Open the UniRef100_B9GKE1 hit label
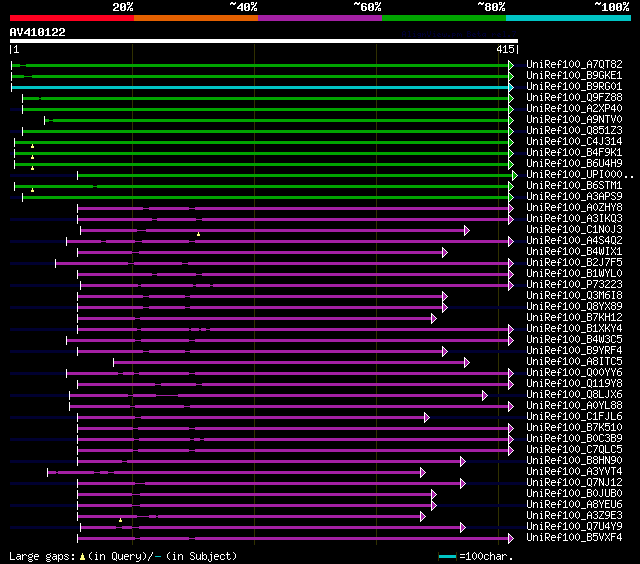Image resolution: width=640 pixels, height=564 pixels. point(574,75)
